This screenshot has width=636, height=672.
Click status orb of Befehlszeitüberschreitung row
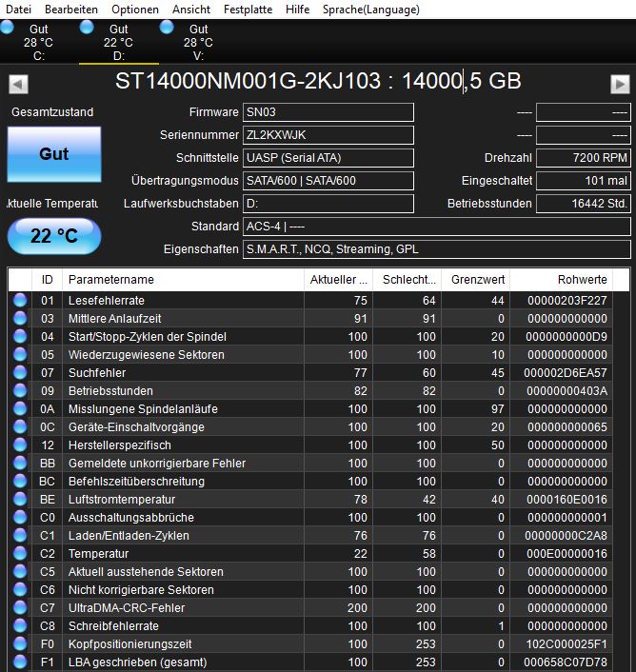point(20,482)
